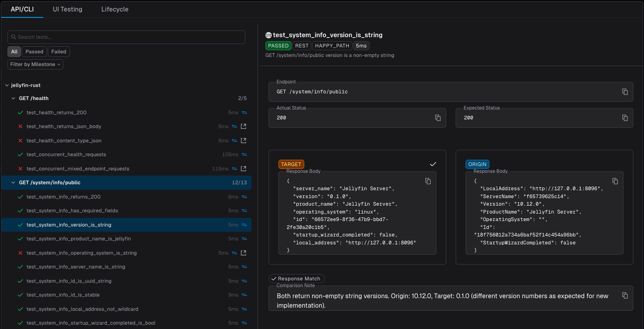Screen dimensions: 644x329
Task: Select test_system_info_id_is_stable test row
Action: [127, 295]
